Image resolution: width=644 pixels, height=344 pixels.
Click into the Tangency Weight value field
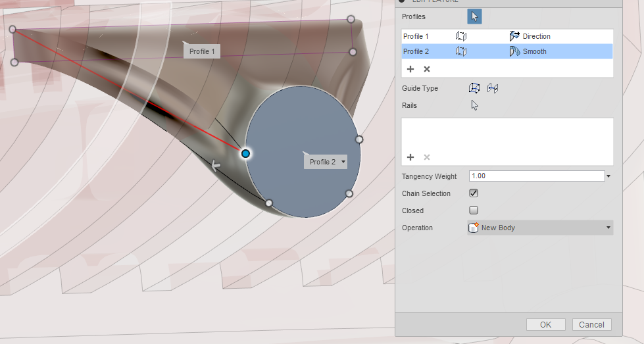536,176
